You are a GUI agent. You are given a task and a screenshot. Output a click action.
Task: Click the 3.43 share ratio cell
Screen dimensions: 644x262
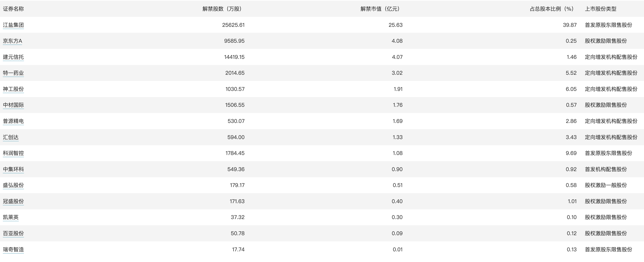pyautogui.click(x=571, y=137)
